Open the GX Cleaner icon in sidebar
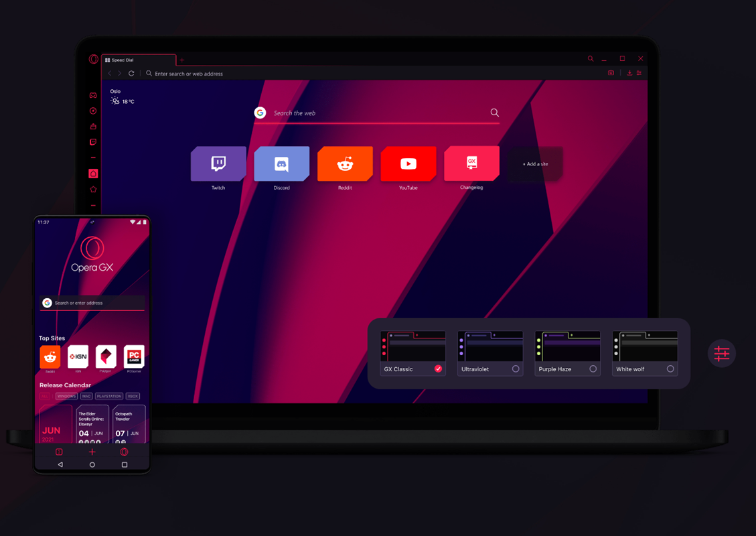This screenshot has height=536, width=756. pos(93,127)
